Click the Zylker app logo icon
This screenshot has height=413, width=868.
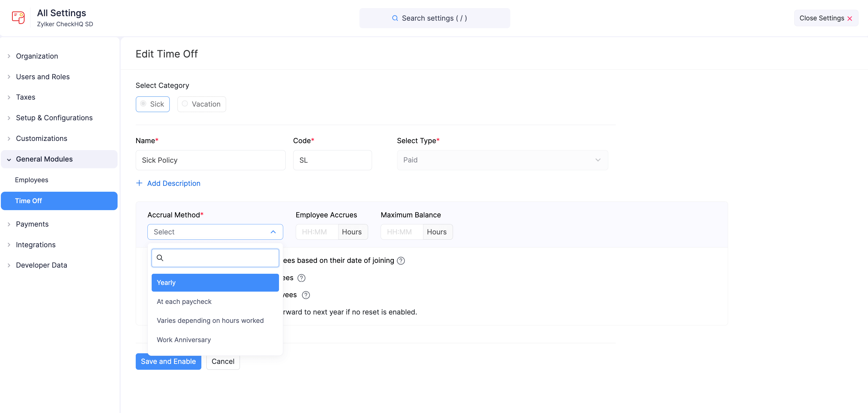coord(18,18)
